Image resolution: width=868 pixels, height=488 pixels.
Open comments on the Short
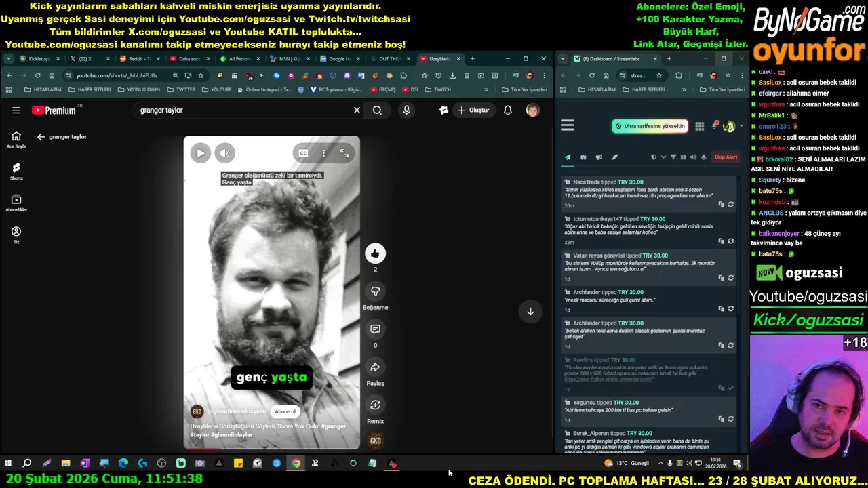[375, 329]
